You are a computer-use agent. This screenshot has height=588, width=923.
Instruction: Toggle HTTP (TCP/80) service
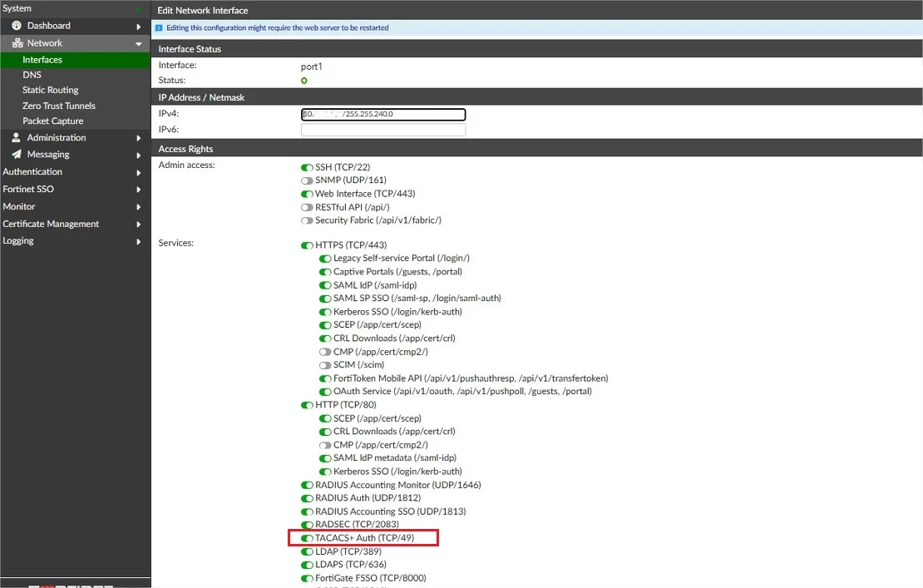pyautogui.click(x=307, y=406)
